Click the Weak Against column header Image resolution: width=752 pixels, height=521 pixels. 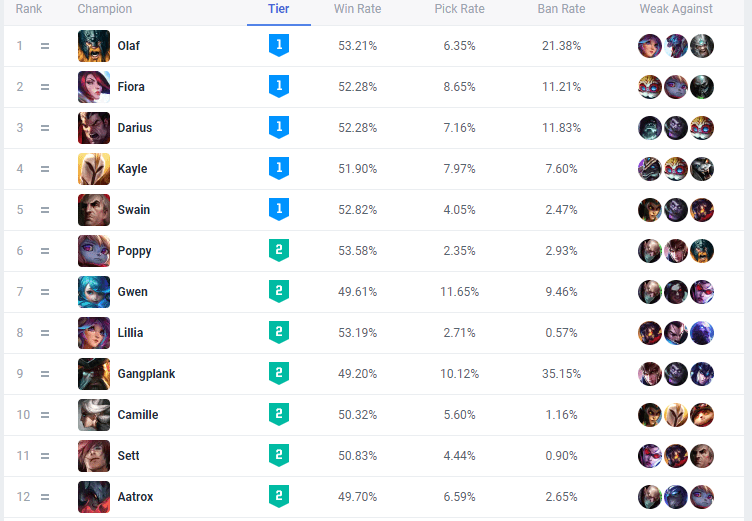(x=676, y=9)
